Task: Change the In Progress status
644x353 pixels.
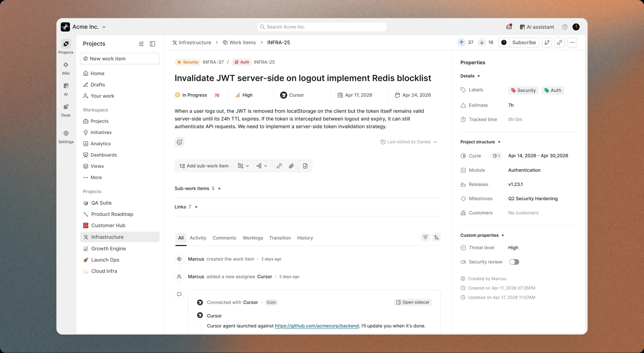Action: click(191, 95)
